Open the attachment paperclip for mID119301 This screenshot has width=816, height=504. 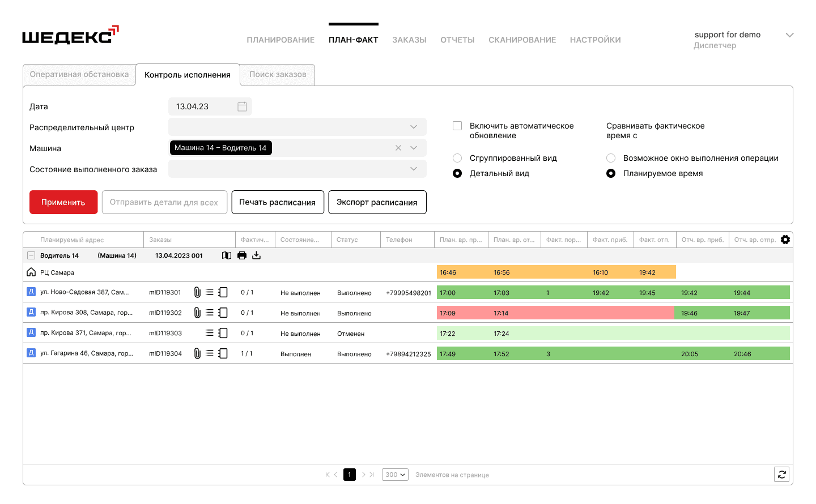(197, 292)
